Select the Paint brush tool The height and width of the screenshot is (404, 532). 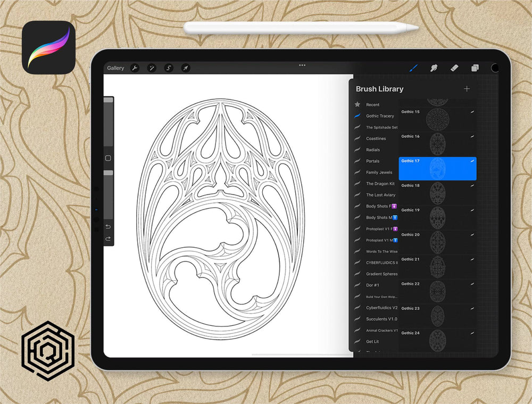(x=413, y=68)
